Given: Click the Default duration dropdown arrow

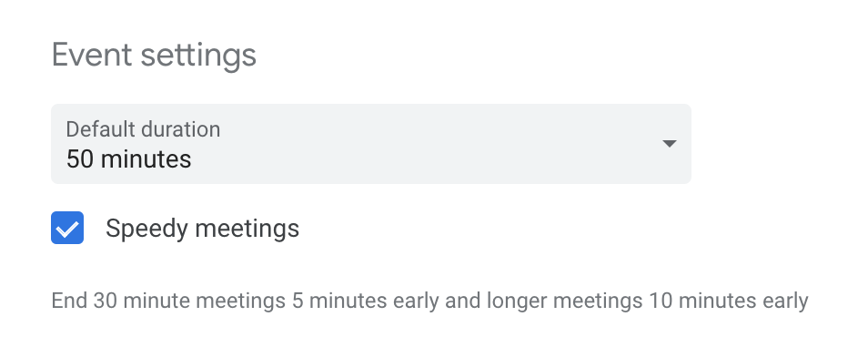Looking at the screenshot, I should pos(670,144).
